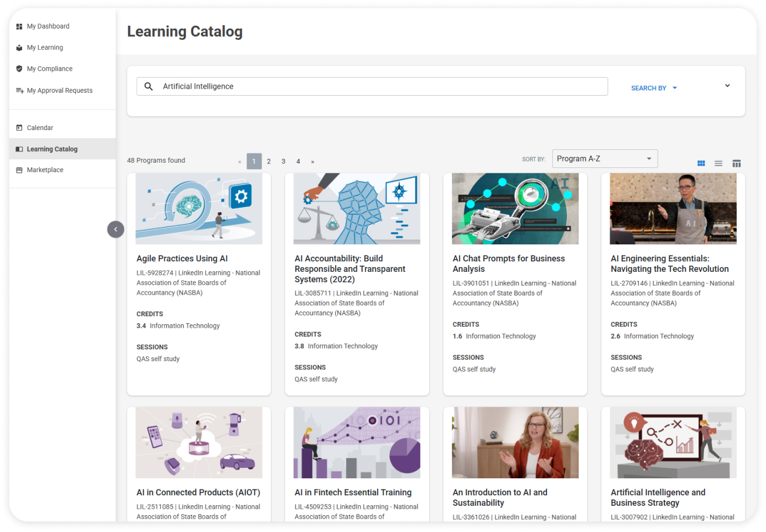This screenshot has height=532, width=766.
Task: Click the search magnifier icon
Action: (x=149, y=86)
